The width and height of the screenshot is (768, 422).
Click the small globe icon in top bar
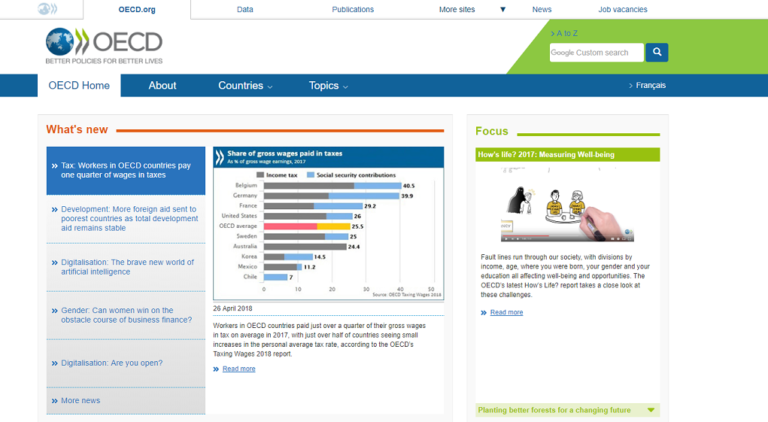(47, 9)
